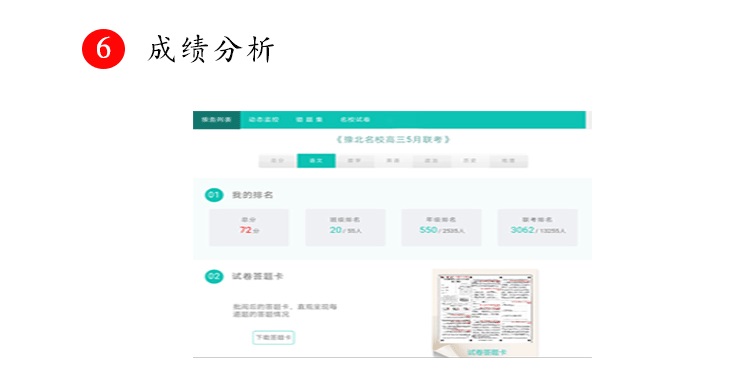The image size is (750, 372).
Task: Open the 总分 72分 score card
Action: coord(249,228)
